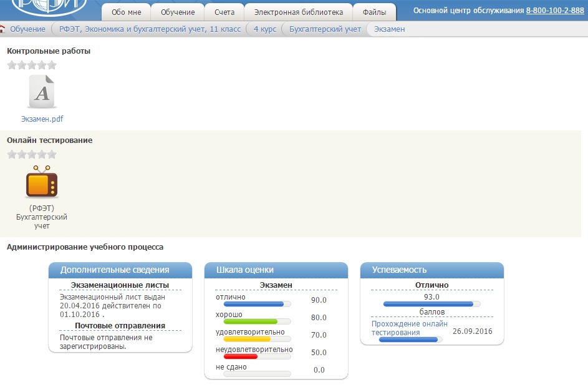The width and height of the screenshot is (588, 392).
Task: Click the Дополнительные сведения panel header
Action: [120, 270]
